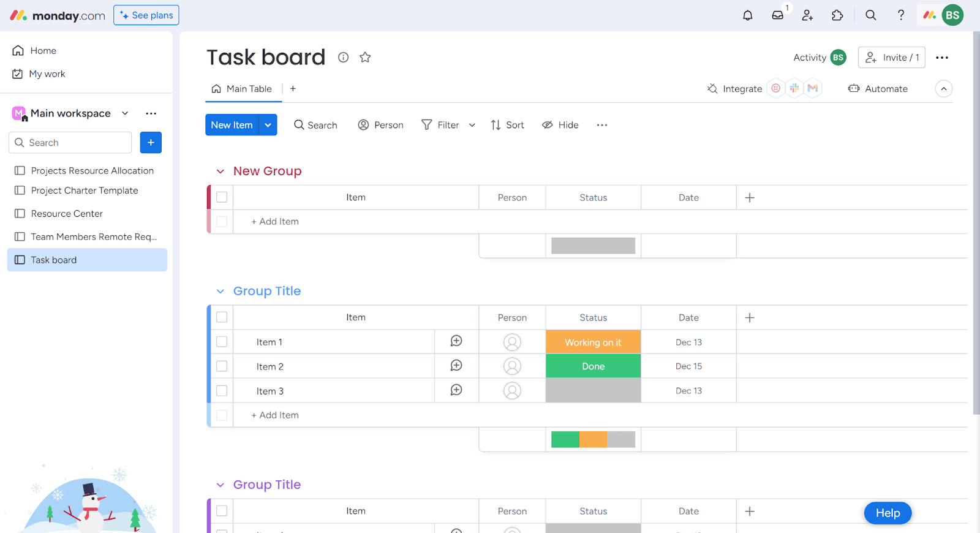
Task: Assign a person to Item 1
Action: 512,342
